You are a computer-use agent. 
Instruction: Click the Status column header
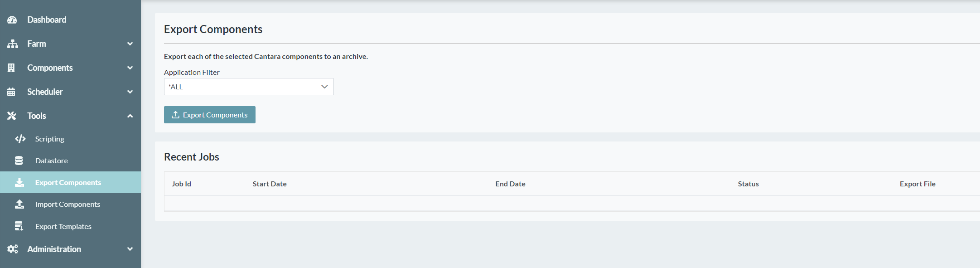tap(748, 184)
